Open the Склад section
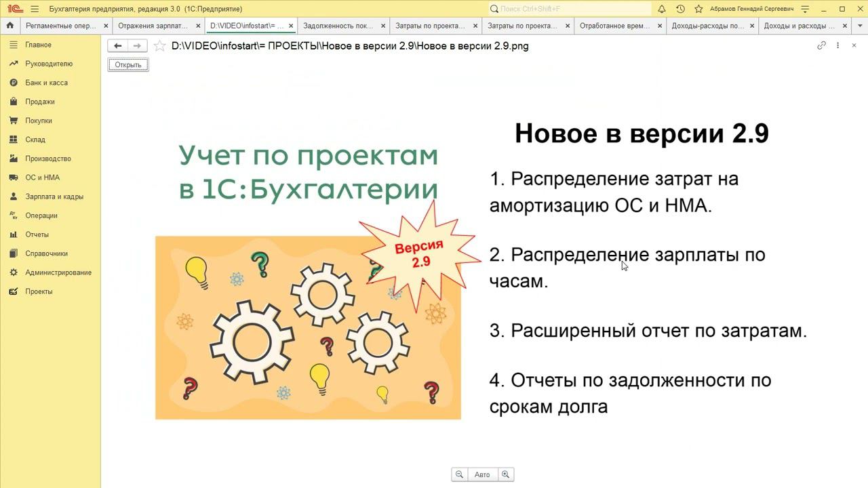868x488 pixels. tap(50, 140)
